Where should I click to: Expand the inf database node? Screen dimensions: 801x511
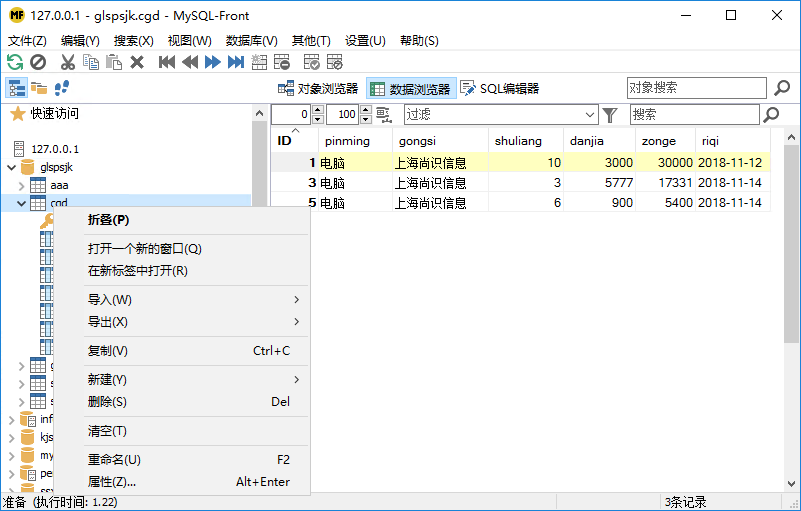pos(11,420)
